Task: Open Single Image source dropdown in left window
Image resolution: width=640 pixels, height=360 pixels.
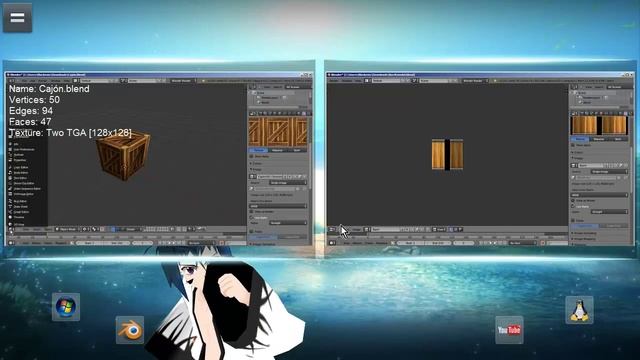Action: pos(288,182)
